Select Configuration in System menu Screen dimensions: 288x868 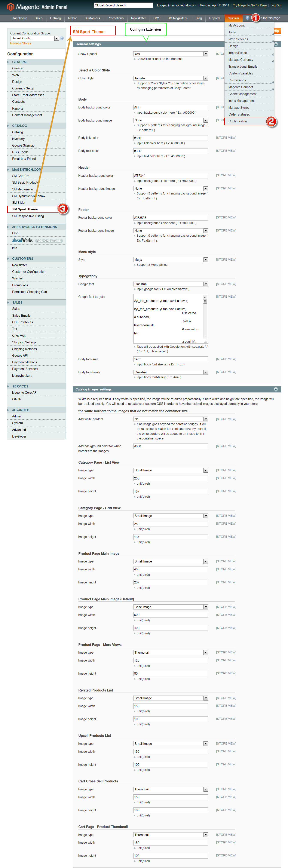(x=249, y=121)
